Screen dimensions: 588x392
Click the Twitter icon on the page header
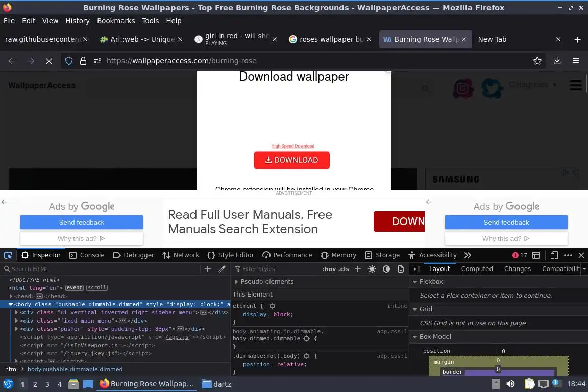492,88
